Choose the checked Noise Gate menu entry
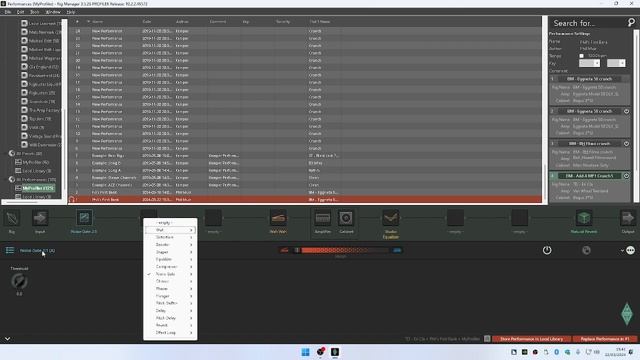Image resolution: width=640 pixels, height=360 pixels. 170,274
